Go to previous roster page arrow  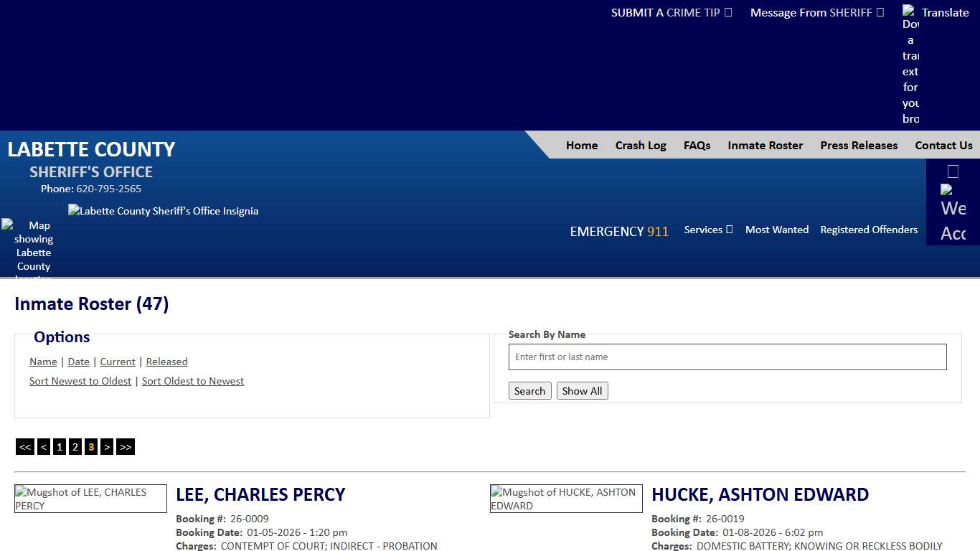44,447
